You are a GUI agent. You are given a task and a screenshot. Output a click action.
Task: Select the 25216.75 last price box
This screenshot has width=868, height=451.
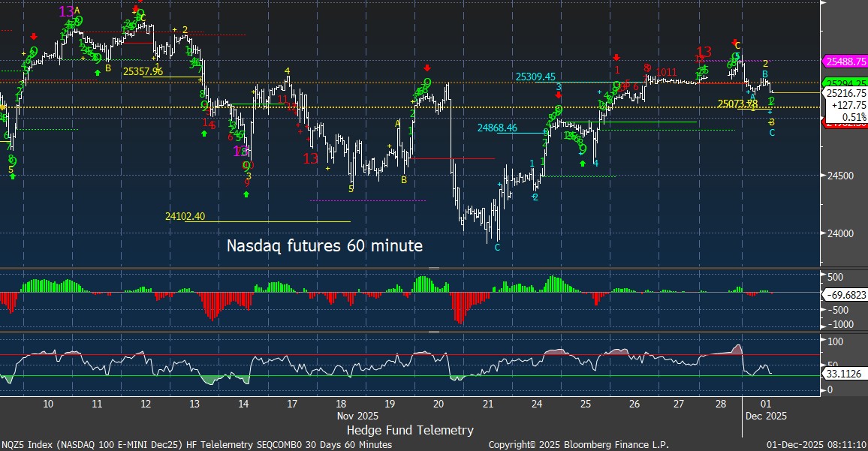coord(845,94)
